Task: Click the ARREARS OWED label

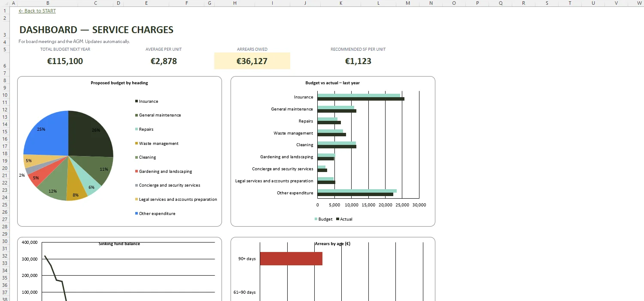Action: click(252, 49)
